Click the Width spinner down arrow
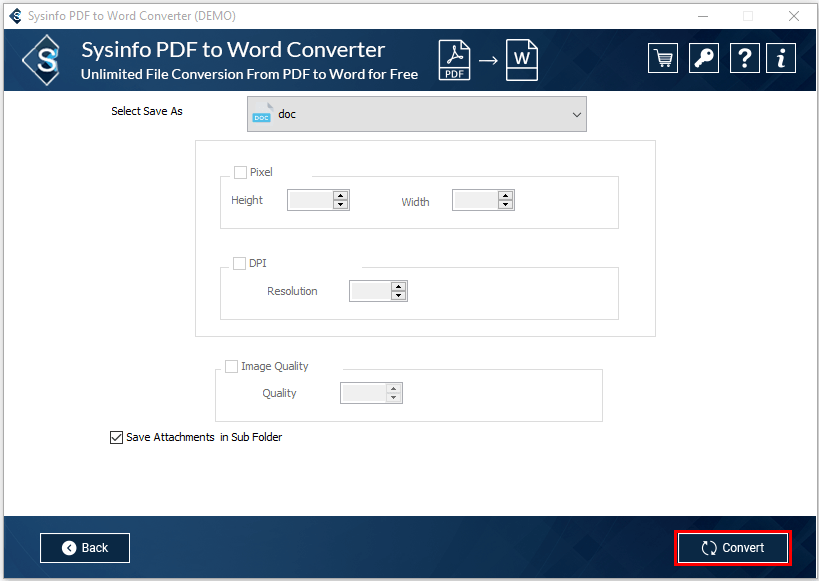The width and height of the screenshot is (819, 581). 506,205
